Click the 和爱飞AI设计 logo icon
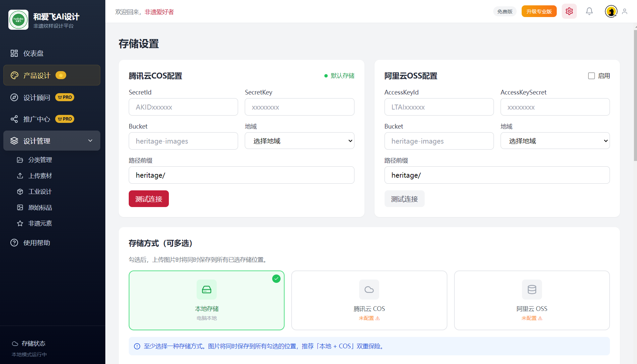Screen dimensions: 637x364 pos(18,20)
